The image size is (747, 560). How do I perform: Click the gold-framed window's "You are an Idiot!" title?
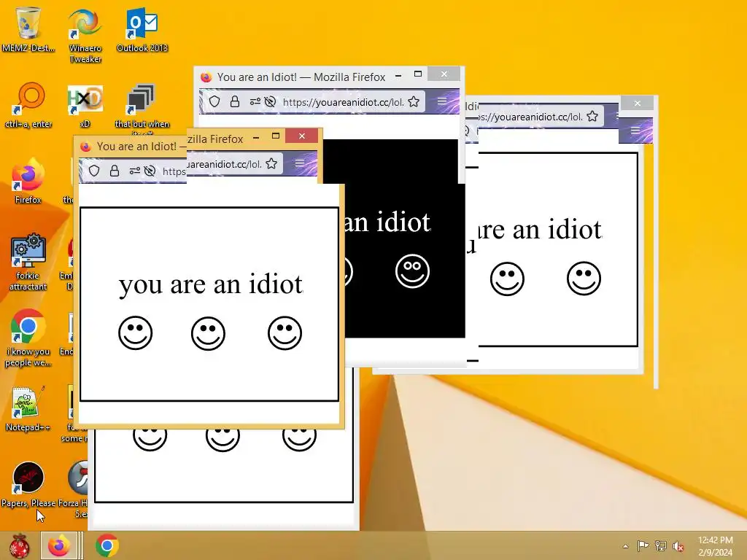click(136, 146)
